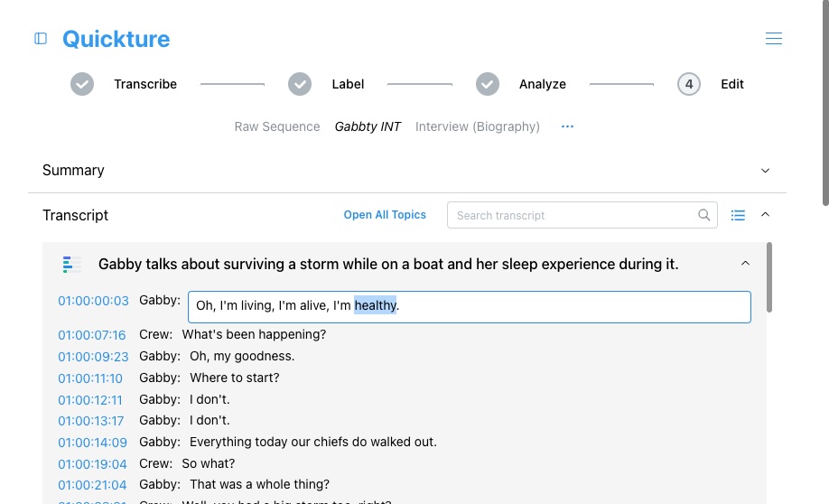Click the search magnifier icon
This screenshot has height=504, width=829.
(703, 215)
